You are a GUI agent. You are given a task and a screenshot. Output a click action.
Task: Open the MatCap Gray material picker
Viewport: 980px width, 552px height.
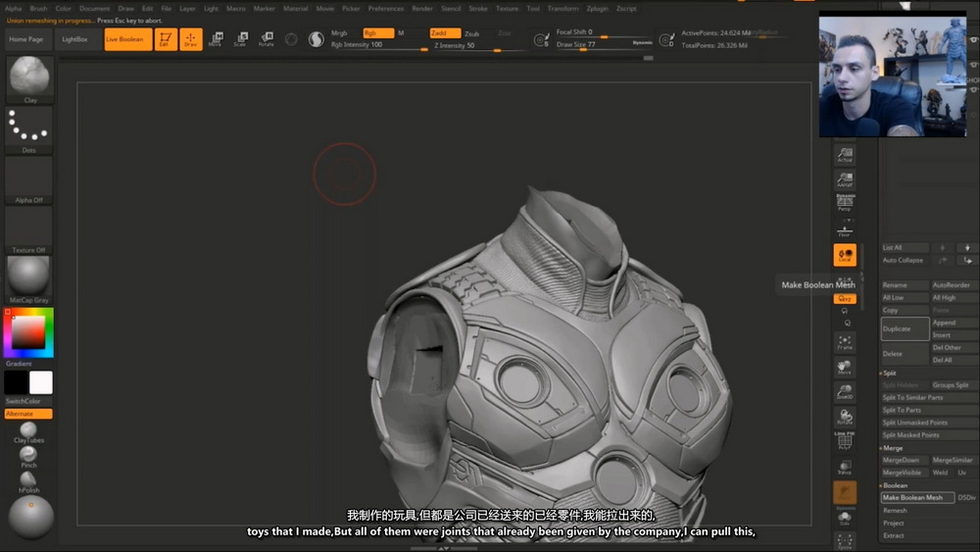29,280
